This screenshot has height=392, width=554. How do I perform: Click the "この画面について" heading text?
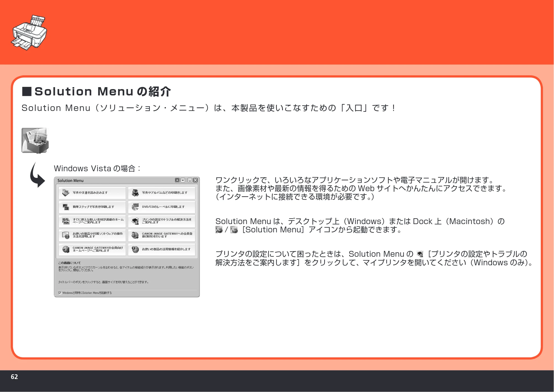coord(69,263)
